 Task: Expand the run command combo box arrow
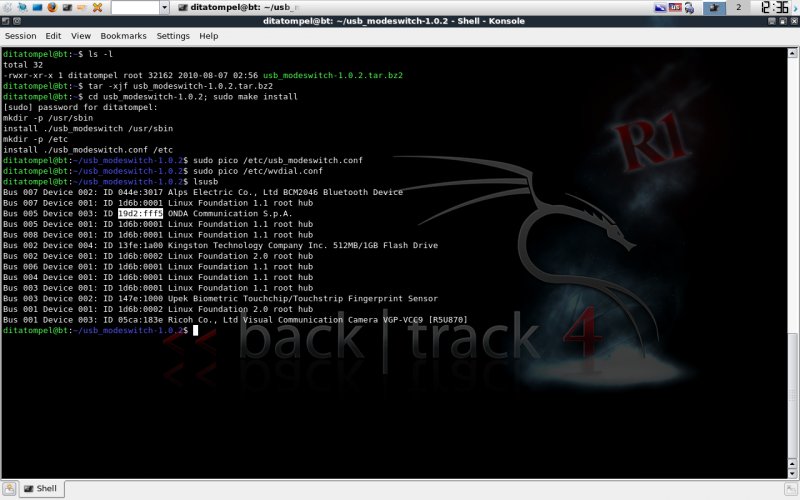click(163, 8)
